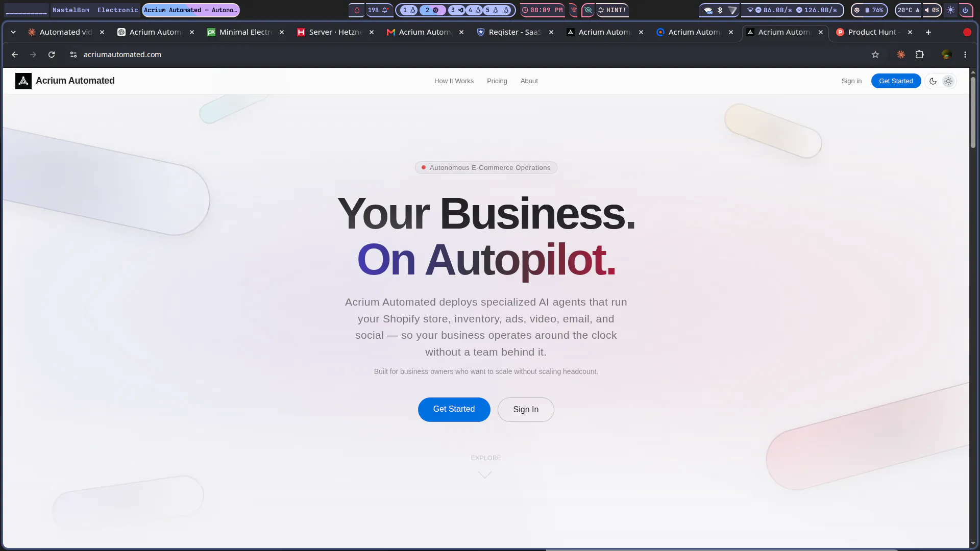Bookmark this page with the star icon
This screenshot has height=551, width=980.
(875, 55)
